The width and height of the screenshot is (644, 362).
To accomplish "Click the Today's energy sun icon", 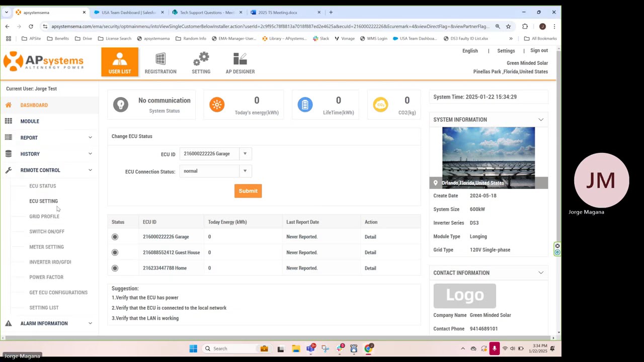I will click(x=217, y=105).
